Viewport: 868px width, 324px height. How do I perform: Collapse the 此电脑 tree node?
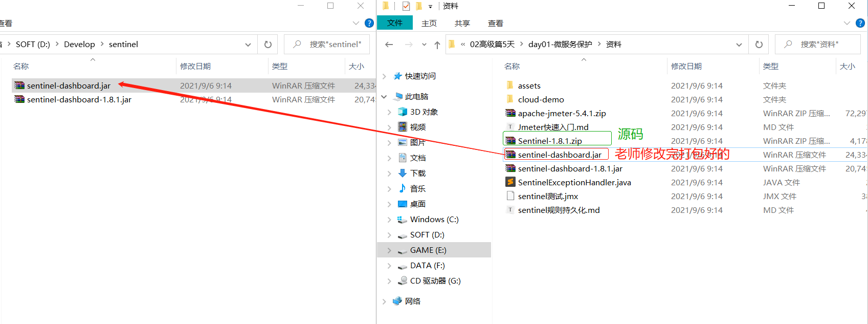point(384,97)
